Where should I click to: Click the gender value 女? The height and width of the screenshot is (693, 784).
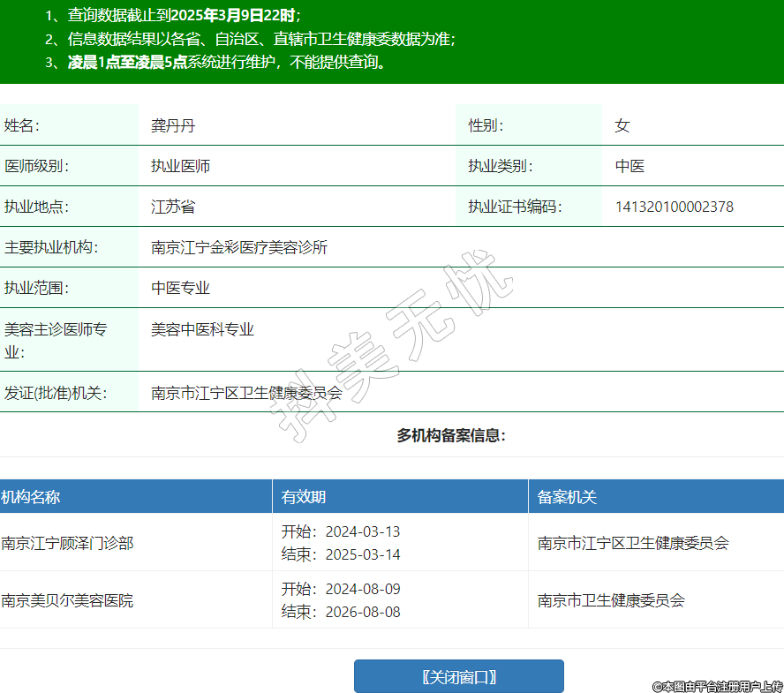[622, 125]
